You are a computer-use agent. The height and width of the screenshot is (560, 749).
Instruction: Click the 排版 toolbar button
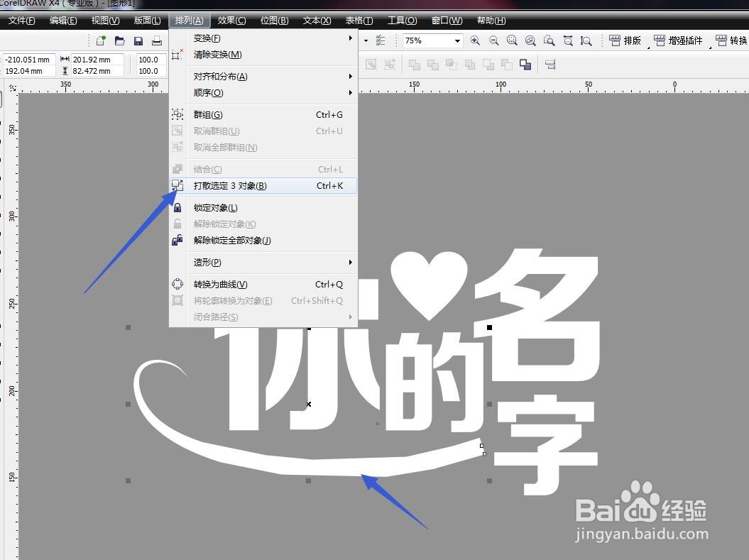coord(625,40)
